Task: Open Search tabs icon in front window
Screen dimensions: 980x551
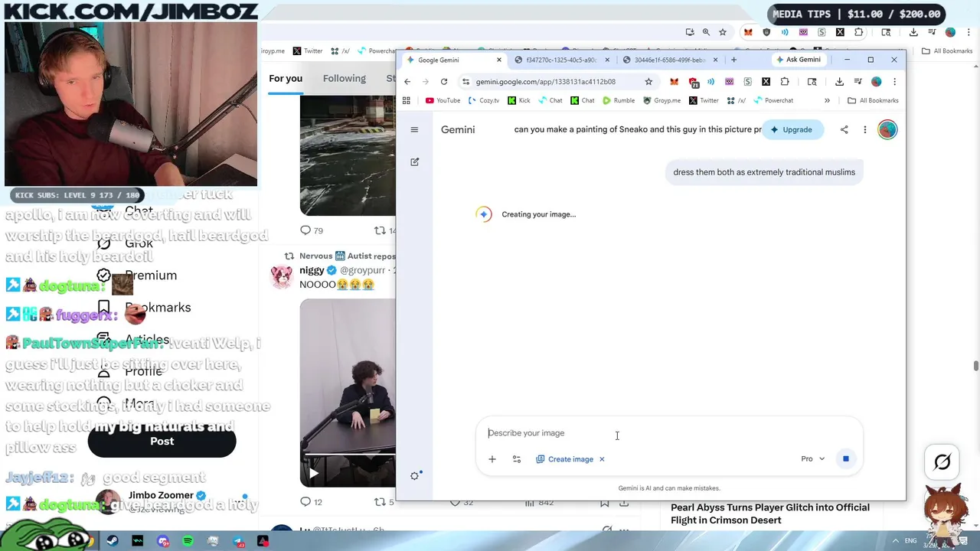Action: point(812,81)
